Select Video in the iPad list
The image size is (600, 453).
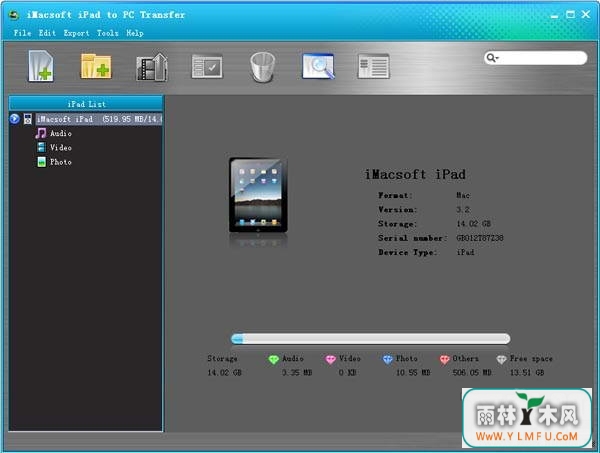click(x=60, y=147)
